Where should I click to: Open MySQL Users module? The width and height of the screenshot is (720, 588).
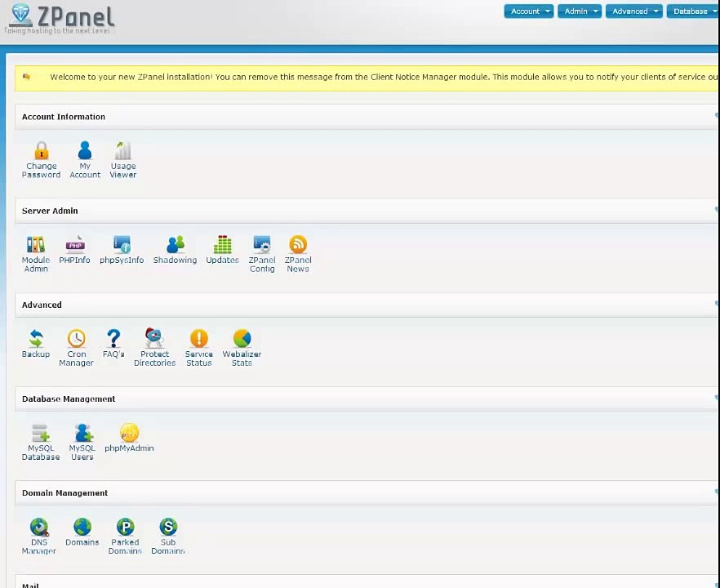(82, 443)
